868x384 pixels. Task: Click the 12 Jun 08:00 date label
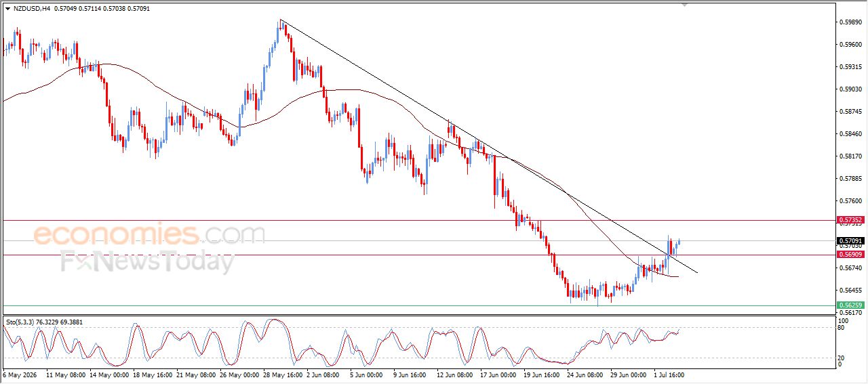click(454, 374)
